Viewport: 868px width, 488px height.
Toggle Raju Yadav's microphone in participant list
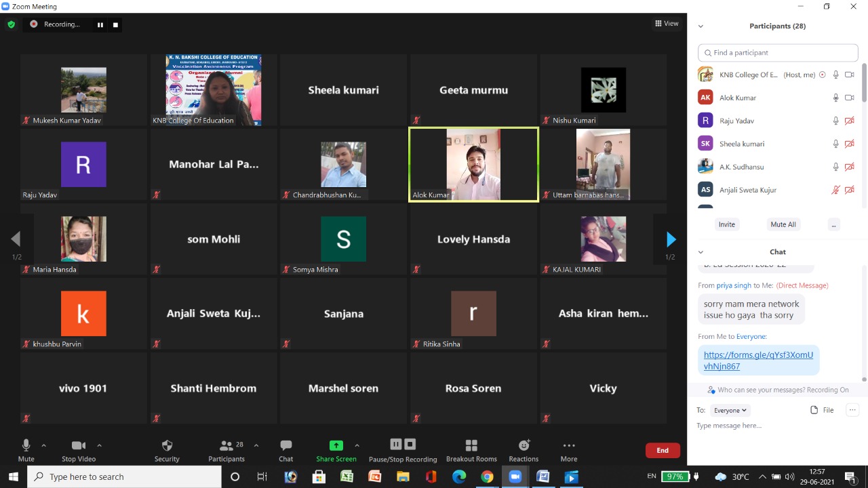click(x=836, y=121)
